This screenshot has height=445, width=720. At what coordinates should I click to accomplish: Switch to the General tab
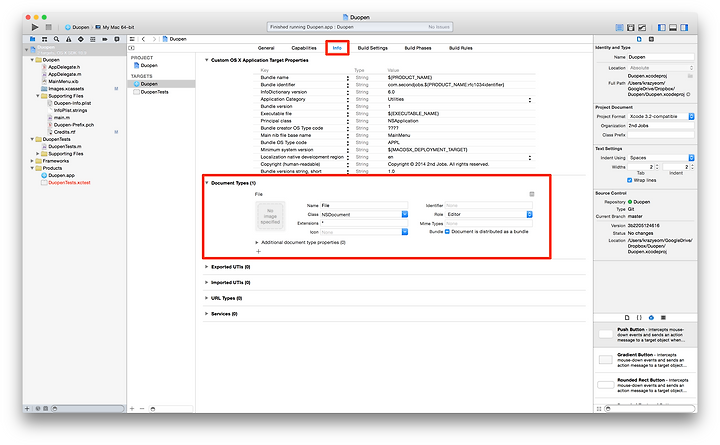coord(266,48)
